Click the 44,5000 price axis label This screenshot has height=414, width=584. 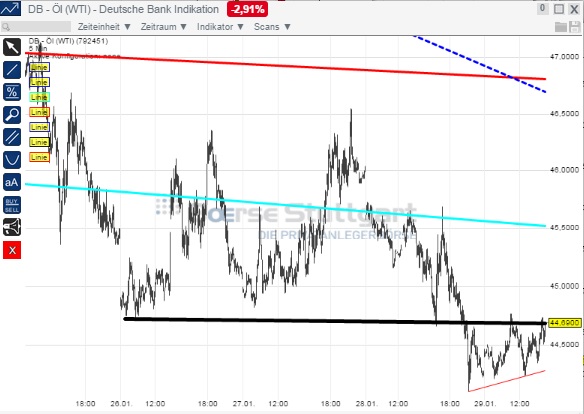(x=565, y=345)
